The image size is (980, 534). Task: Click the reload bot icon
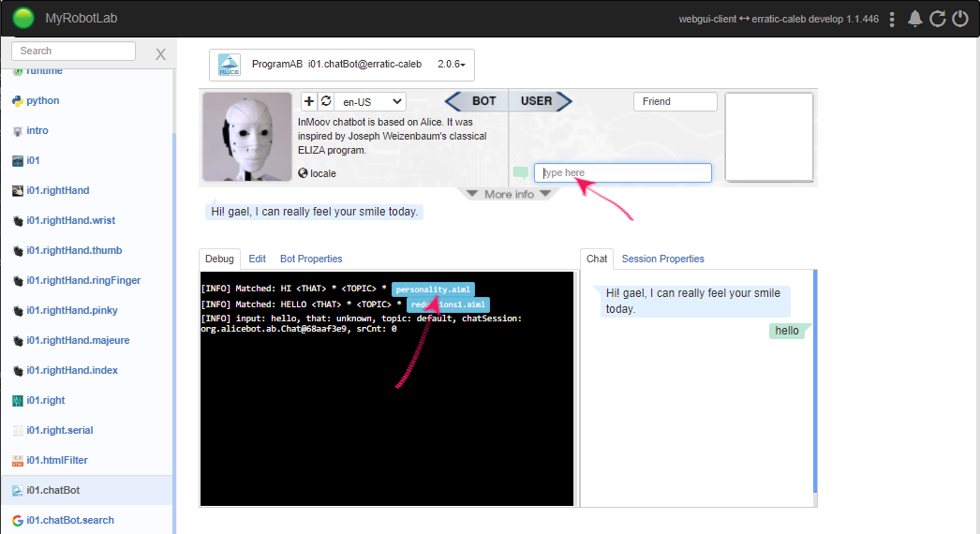pos(326,101)
